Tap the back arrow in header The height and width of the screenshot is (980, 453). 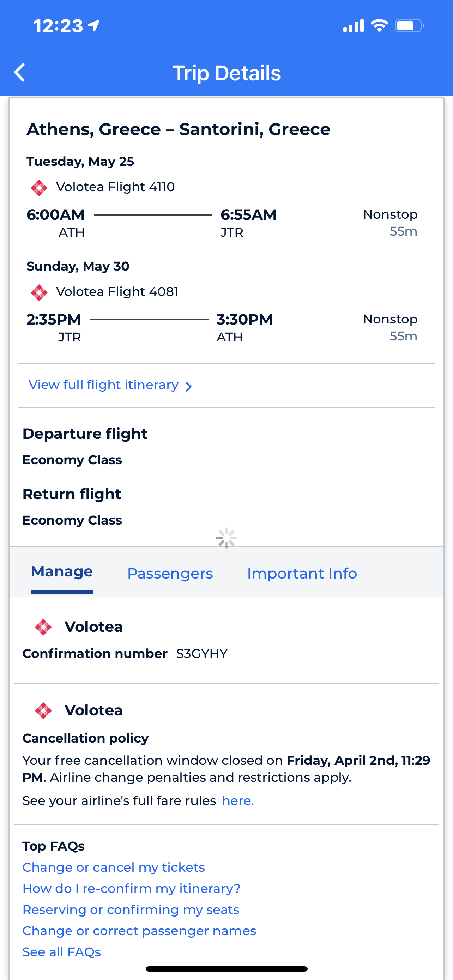click(19, 73)
